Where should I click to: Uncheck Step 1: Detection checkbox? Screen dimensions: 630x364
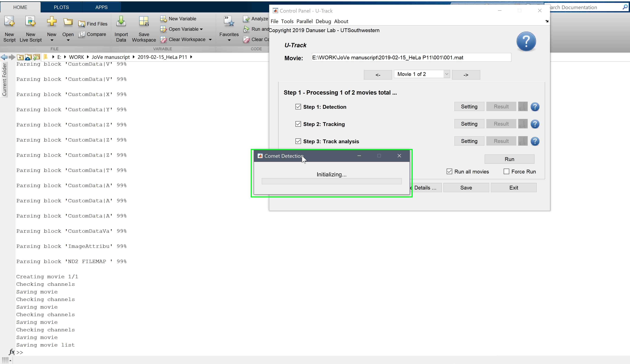(298, 107)
